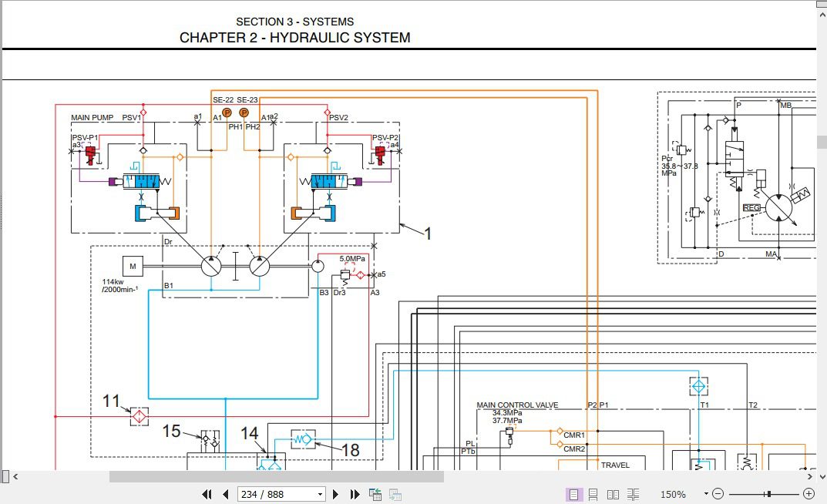Open the page number dropdown arrow
Screen dimensions: 827x504
pos(320,495)
